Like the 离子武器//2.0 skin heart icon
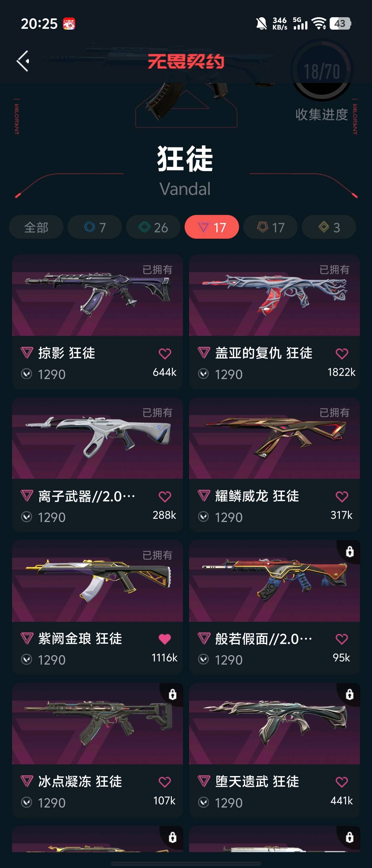The width and height of the screenshot is (372, 868). [165, 497]
